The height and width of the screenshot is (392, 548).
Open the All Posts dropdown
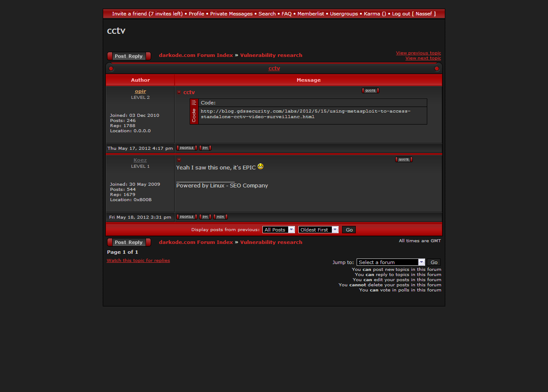point(278,230)
